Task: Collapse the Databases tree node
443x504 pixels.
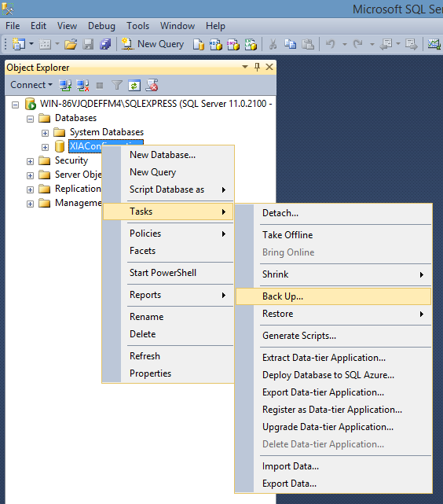Action: [30, 119]
